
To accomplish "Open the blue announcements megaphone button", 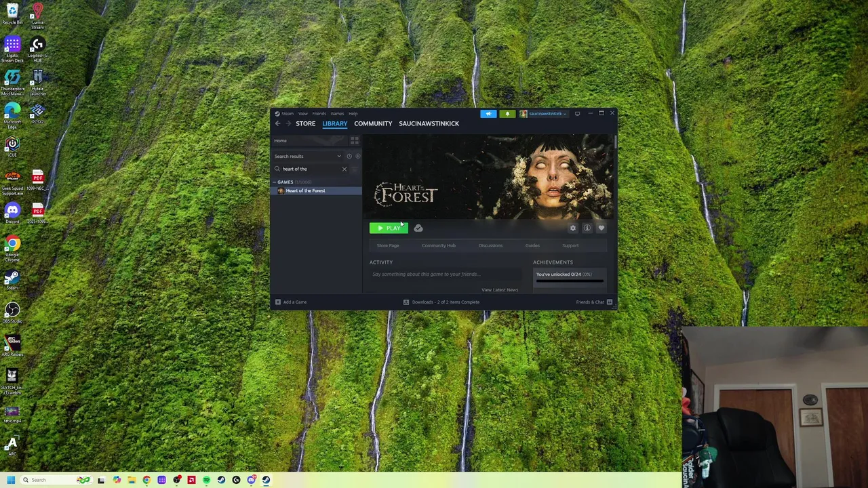I will pyautogui.click(x=488, y=114).
